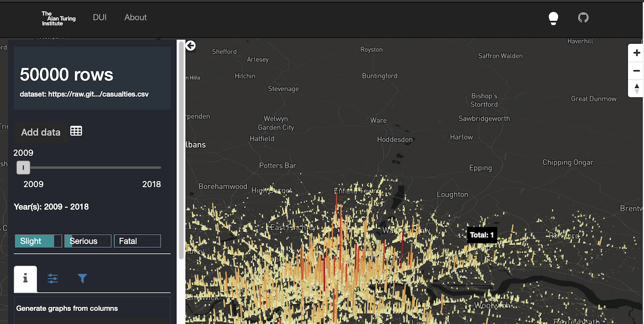Click the Year(s): 2009 - 2018 label
The width and height of the screenshot is (644, 324).
pos(51,207)
